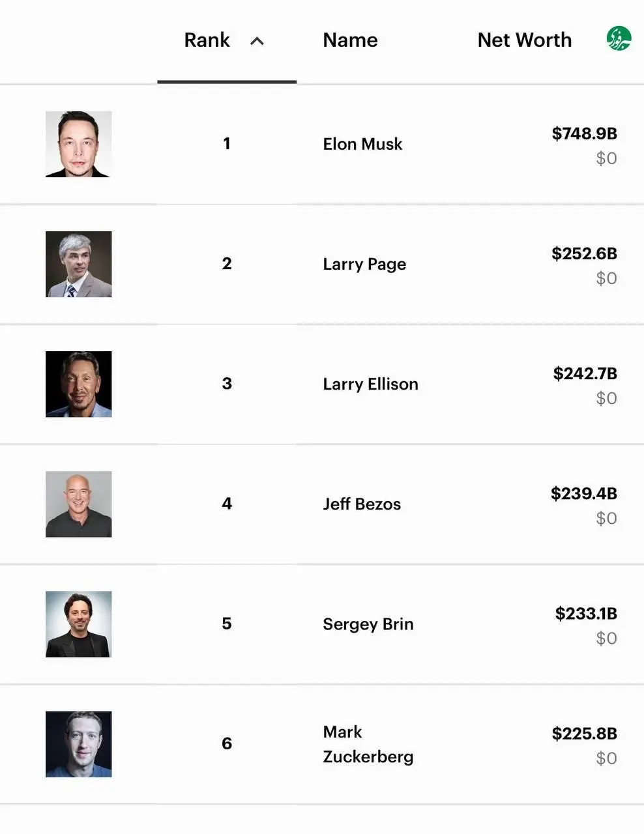Select the $239.4B net worth figure
This screenshot has width=644, height=834.
pyautogui.click(x=583, y=493)
